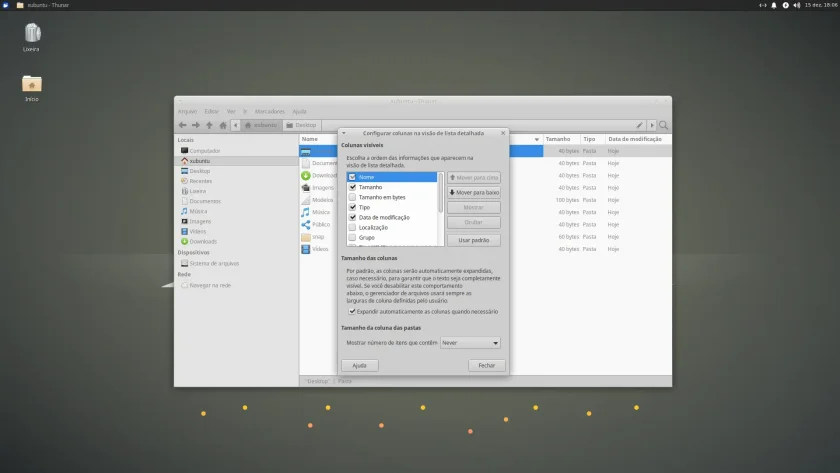Click the path bar right scroll arrow
Viewport: 840px width, 473px height.
pyautogui.click(x=652, y=125)
